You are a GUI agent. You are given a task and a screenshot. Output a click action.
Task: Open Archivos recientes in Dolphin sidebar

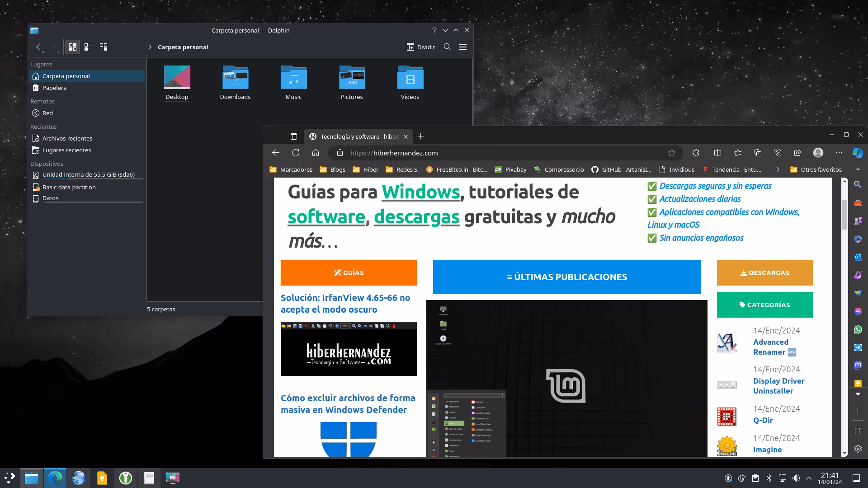point(87,138)
